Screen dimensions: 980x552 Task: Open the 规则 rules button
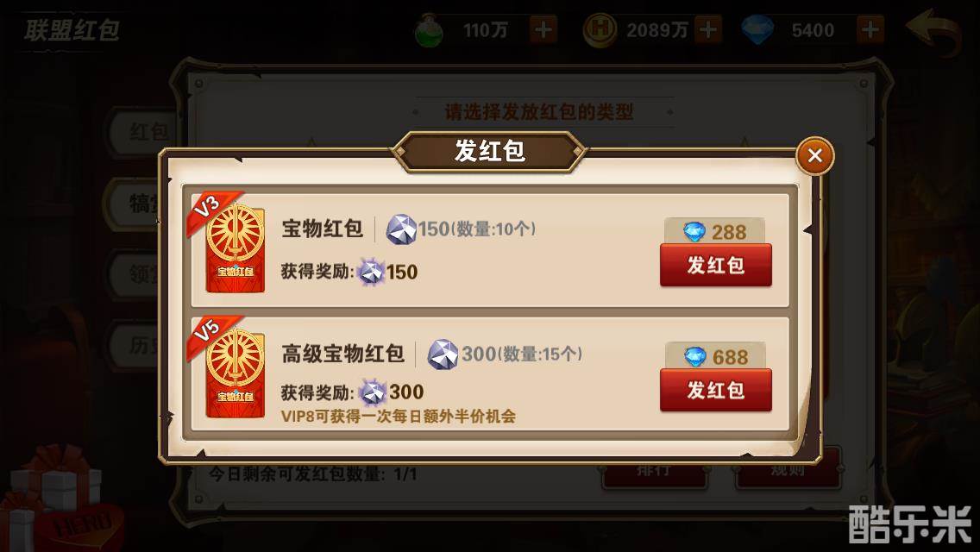click(x=788, y=470)
